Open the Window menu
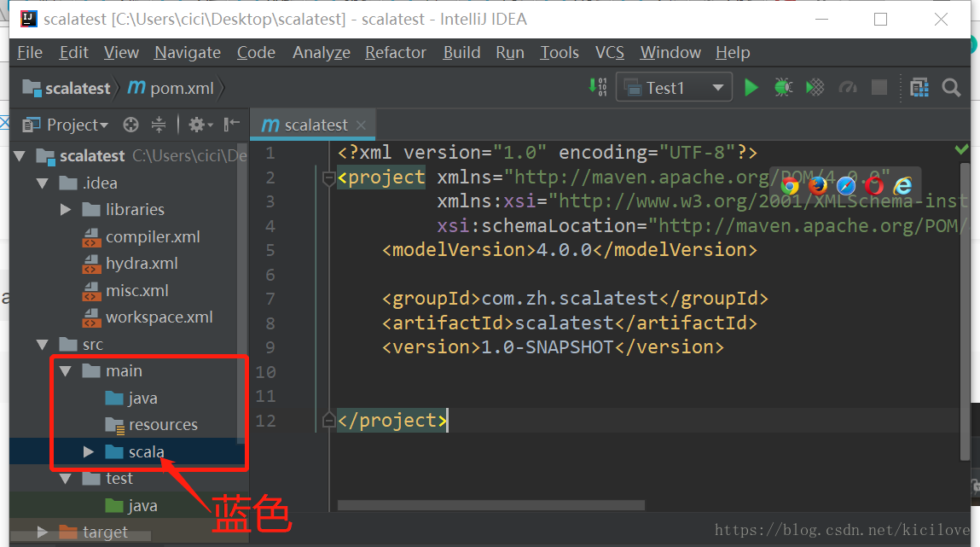Viewport: 980px width, 547px height. click(670, 53)
